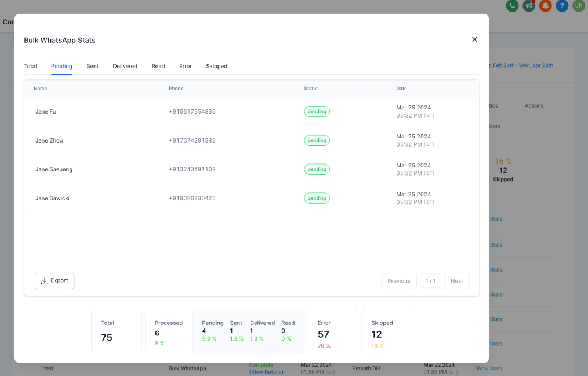Click the Error 57 summary card
Image resolution: width=588 pixels, height=376 pixels.
click(333, 331)
